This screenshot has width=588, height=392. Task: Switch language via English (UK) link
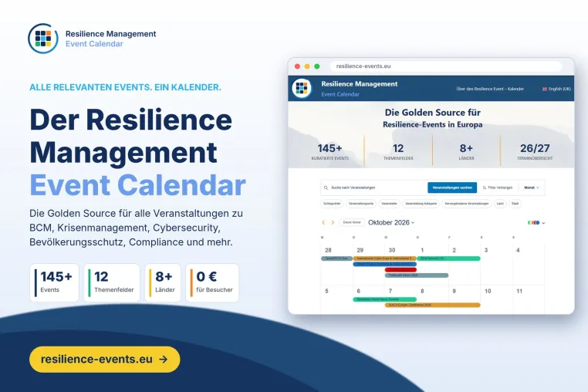(x=556, y=89)
